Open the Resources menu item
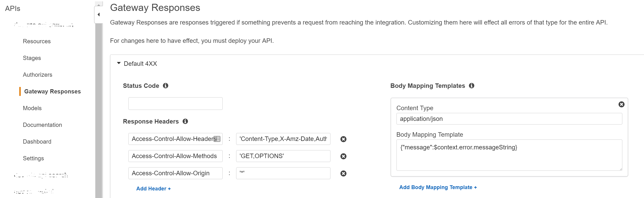Image resolution: width=644 pixels, height=198 pixels. coord(37,41)
